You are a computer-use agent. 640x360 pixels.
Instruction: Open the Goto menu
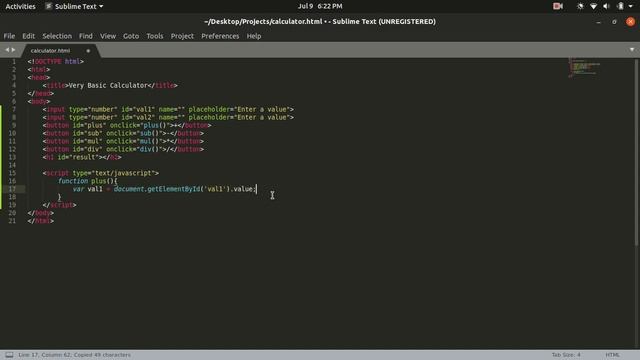click(x=131, y=36)
